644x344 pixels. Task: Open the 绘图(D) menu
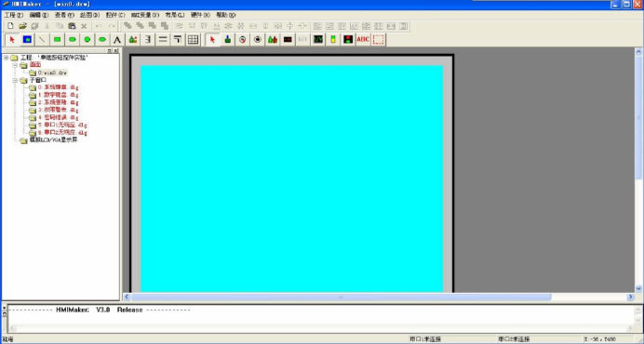[x=89, y=15]
